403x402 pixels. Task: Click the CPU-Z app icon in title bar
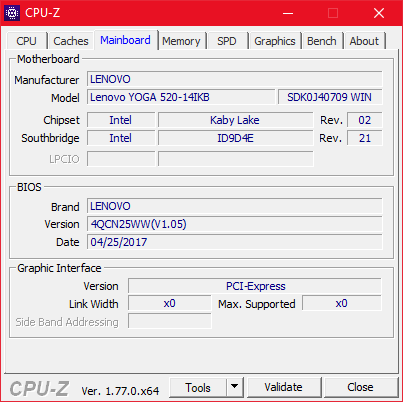tap(12, 13)
